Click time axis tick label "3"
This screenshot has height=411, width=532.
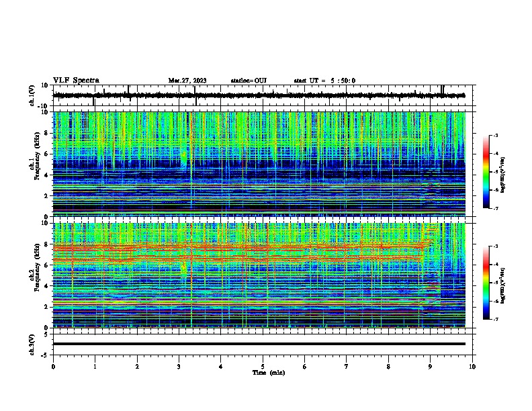click(x=179, y=367)
